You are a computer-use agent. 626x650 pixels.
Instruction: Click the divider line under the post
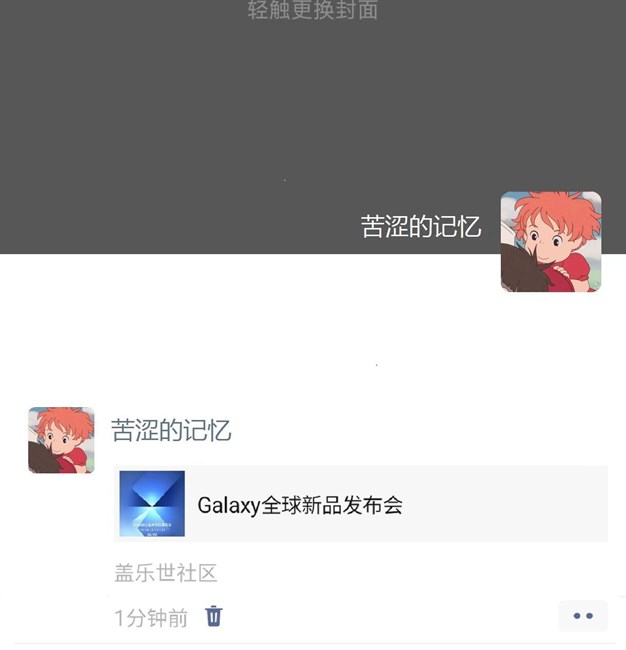[313, 644]
